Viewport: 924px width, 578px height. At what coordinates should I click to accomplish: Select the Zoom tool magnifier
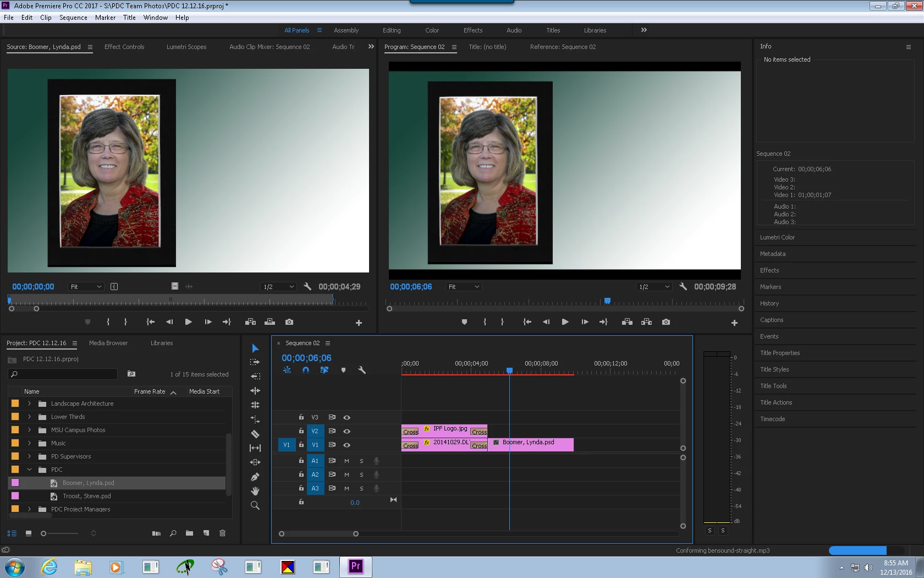click(255, 505)
